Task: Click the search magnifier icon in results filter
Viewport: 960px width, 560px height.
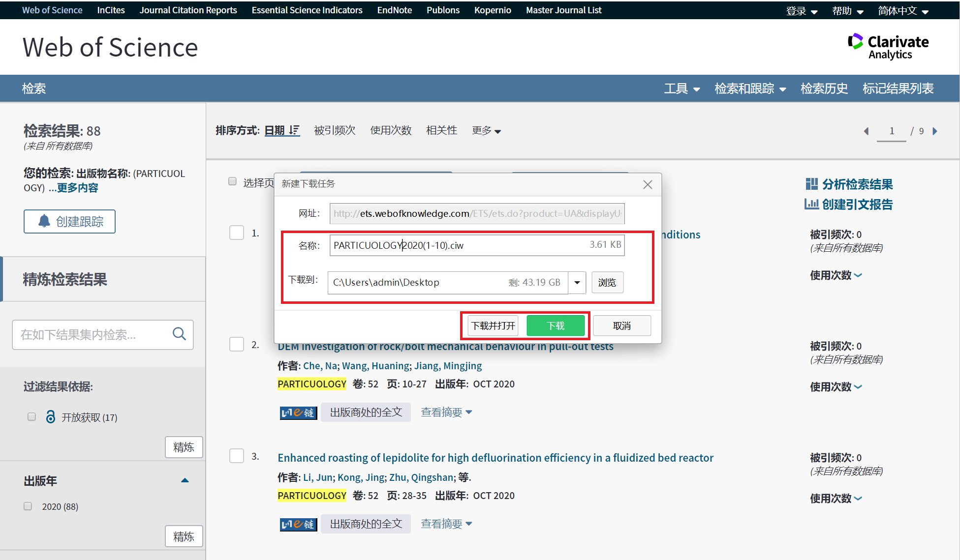Action: 179,334
